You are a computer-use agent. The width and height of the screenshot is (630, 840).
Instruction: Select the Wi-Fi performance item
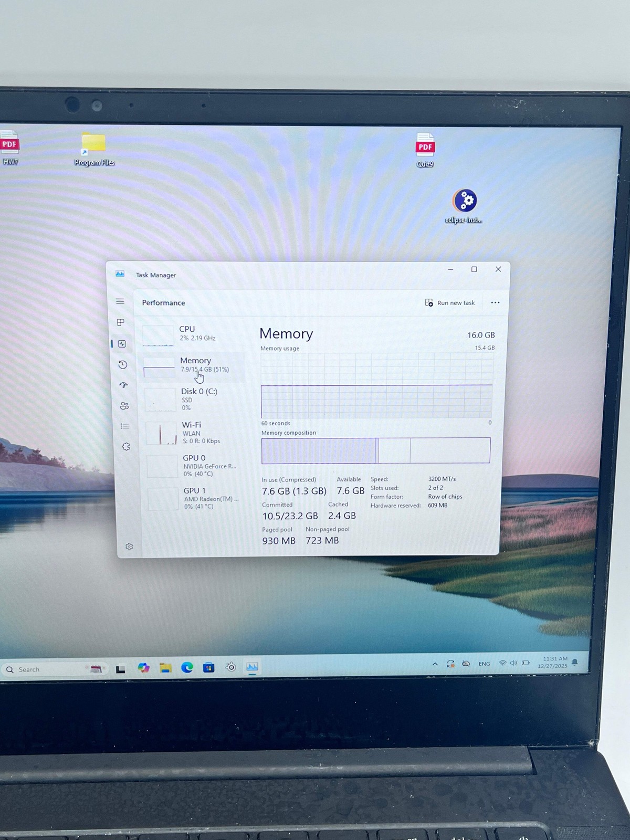[195, 433]
